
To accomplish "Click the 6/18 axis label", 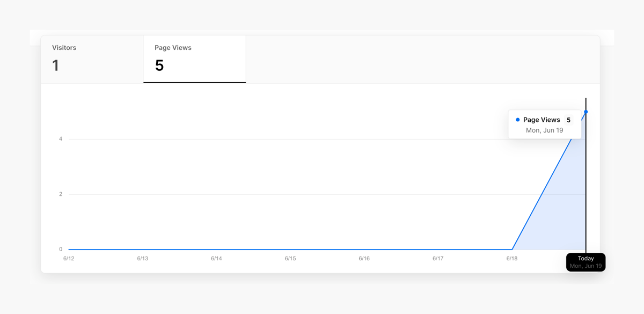I will tap(512, 258).
